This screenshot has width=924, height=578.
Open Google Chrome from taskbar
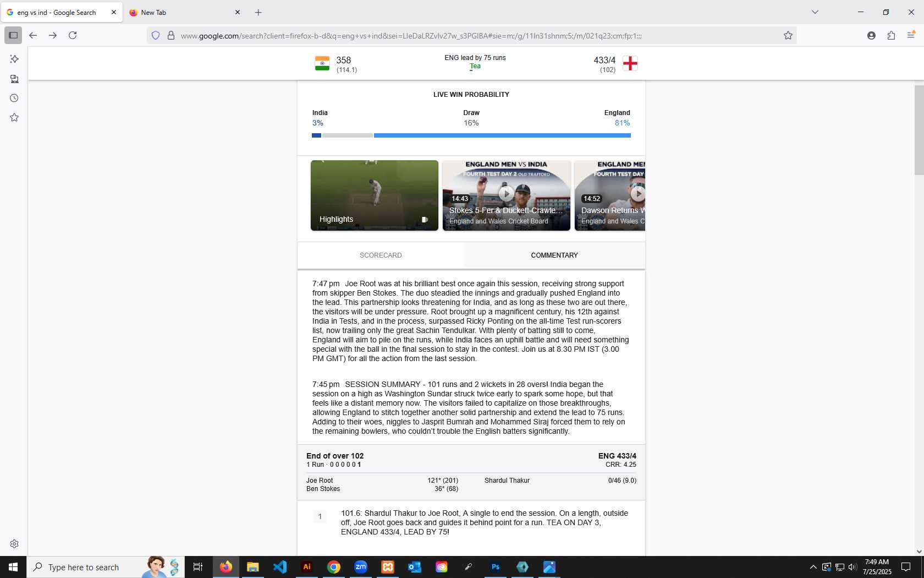[334, 567]
